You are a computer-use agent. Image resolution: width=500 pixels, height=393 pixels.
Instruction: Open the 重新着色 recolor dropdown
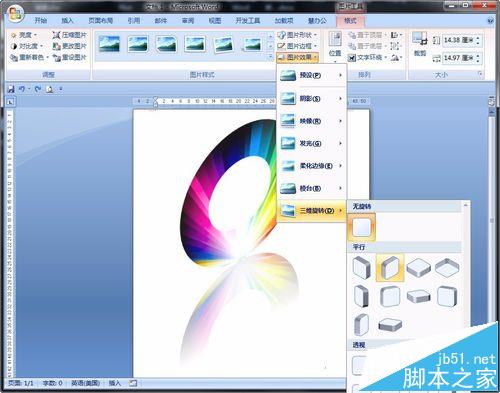pyautogui.click(x=29, y=57)
